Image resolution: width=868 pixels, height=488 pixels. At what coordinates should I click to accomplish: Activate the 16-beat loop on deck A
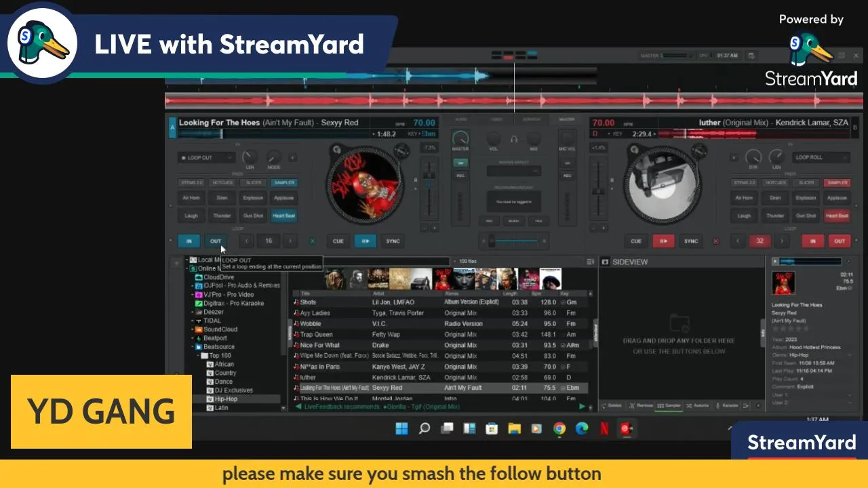click(x=269, y=241)
